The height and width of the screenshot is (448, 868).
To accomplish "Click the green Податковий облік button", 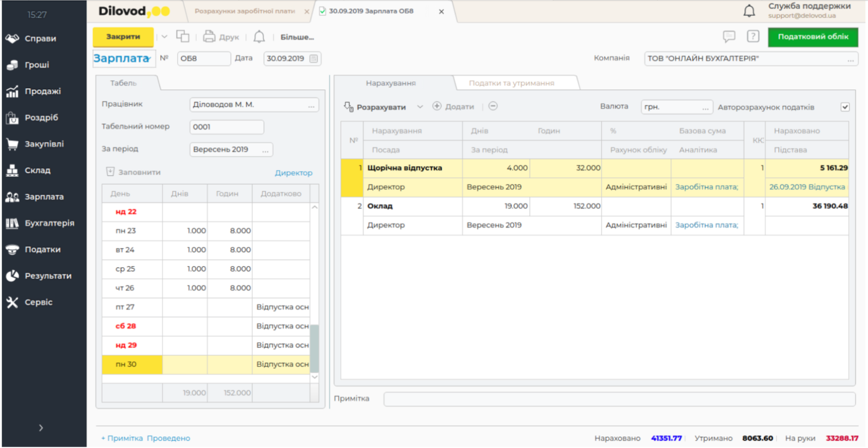I will [x=812, y=37].
